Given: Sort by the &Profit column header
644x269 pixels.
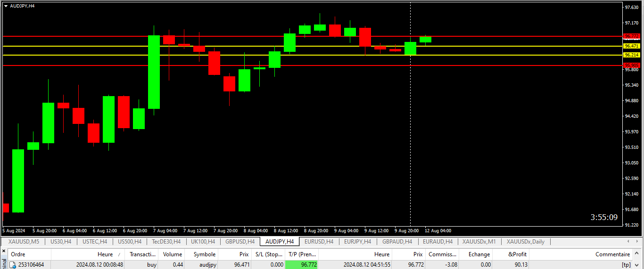Looking at the screenshot, I should [517, 254].
